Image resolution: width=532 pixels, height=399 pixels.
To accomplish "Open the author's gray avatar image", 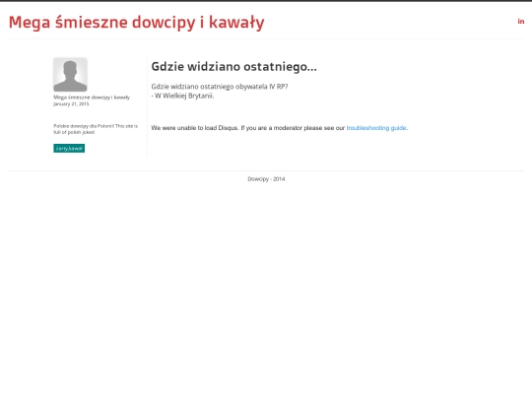I will point(70,75).
